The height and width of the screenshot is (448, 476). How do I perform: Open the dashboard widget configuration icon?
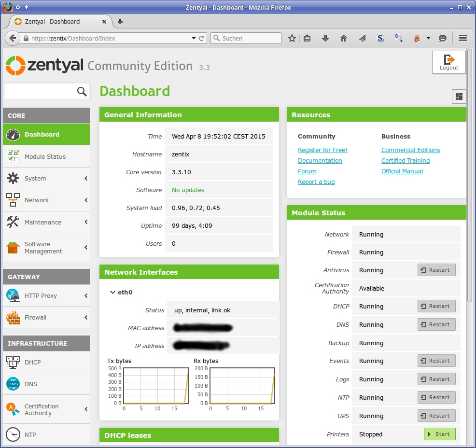click(459, 97)
